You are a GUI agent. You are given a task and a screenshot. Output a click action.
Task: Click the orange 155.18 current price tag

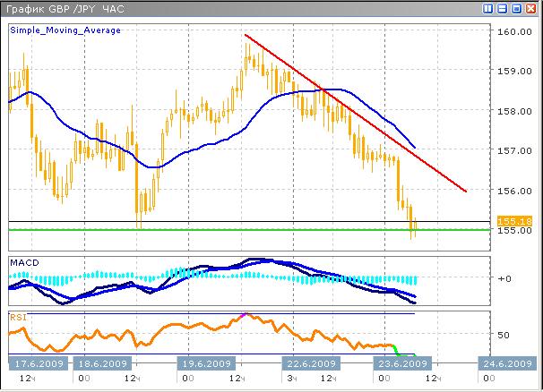tap(508, 220)
